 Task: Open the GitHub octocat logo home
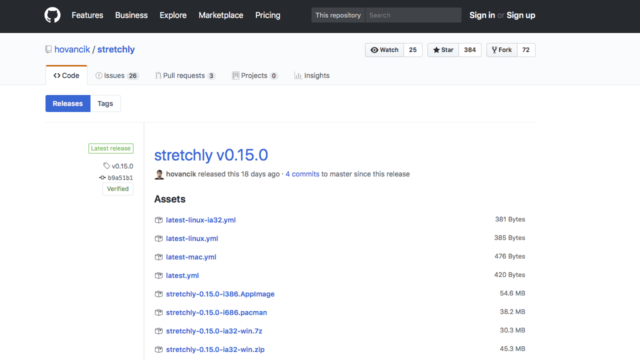click(52, 16)
